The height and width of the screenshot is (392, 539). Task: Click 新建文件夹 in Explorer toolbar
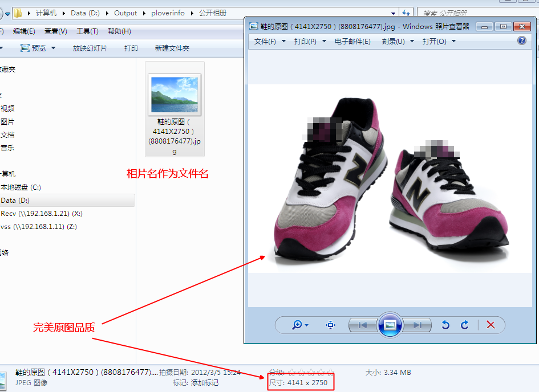[x=172, y=48]
